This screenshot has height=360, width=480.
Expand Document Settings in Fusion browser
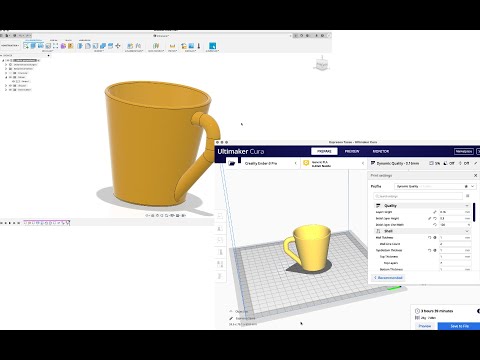(x=6, y=64)
